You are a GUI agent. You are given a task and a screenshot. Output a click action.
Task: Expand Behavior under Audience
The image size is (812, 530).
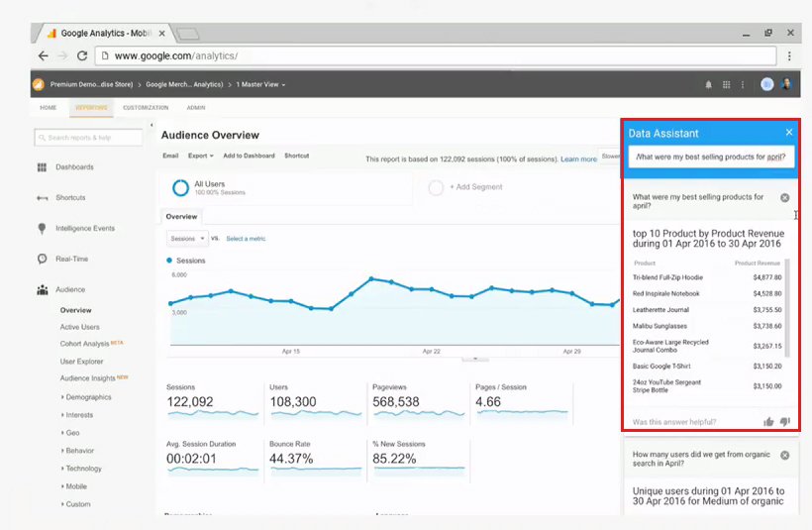pos(77,451)
